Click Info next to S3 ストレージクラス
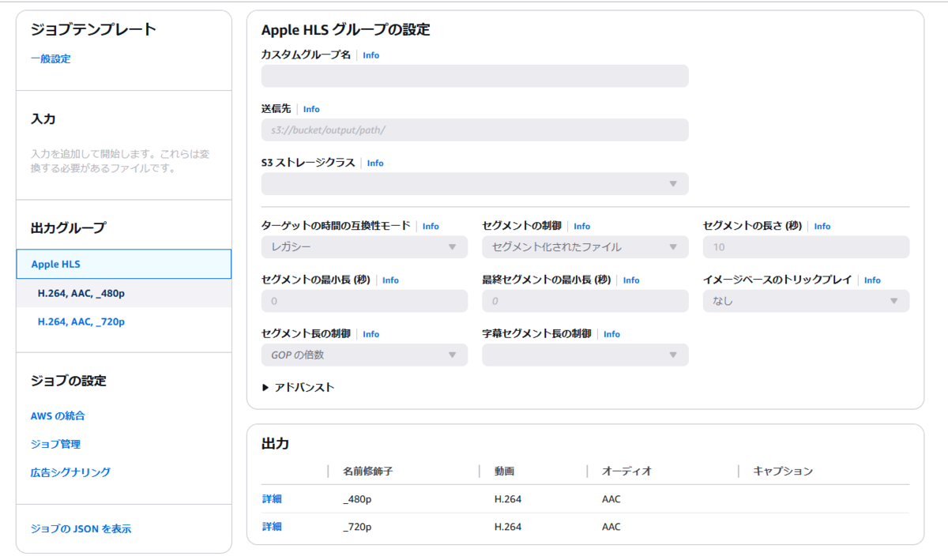This screenshot has height=560, width=948. point(375,163)
